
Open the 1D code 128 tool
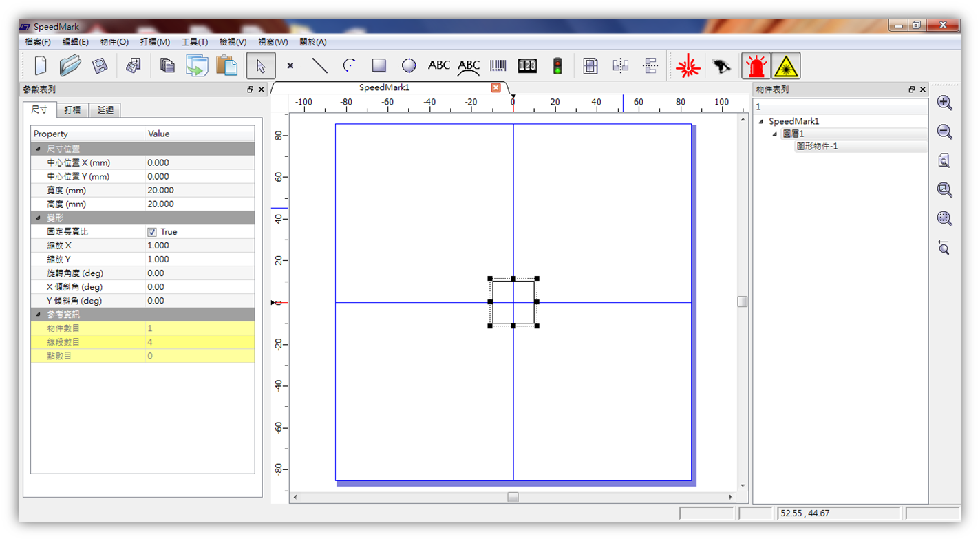527,65
